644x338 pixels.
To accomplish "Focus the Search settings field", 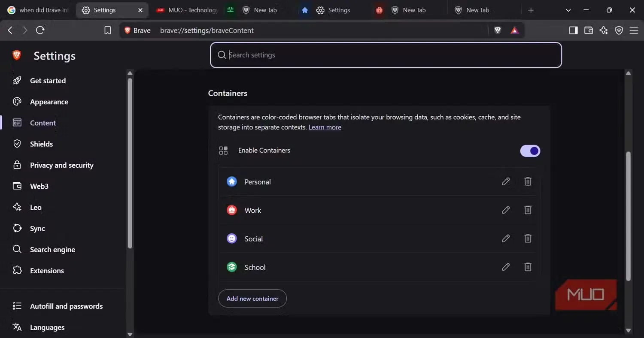I will (386, 55).
